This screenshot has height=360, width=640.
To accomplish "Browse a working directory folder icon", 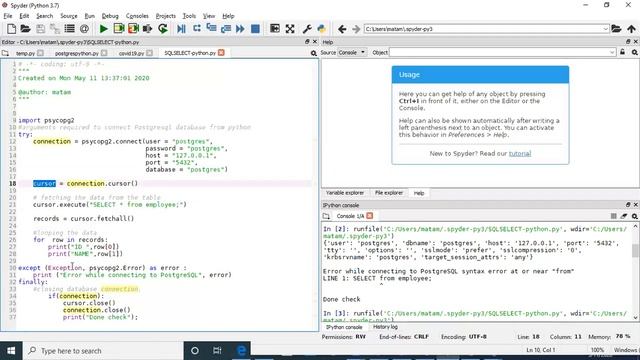I will point(616,29).
